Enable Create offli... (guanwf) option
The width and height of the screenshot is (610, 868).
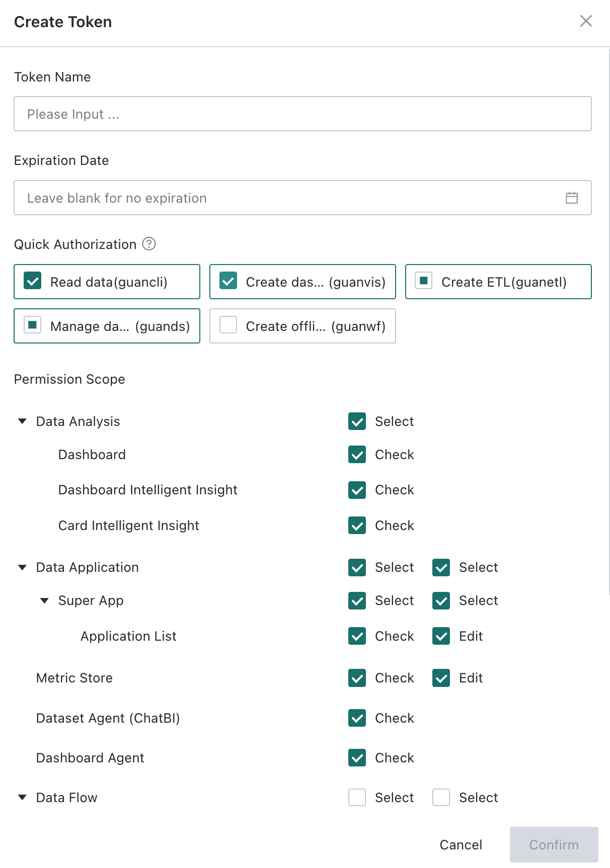pos(228,325)
